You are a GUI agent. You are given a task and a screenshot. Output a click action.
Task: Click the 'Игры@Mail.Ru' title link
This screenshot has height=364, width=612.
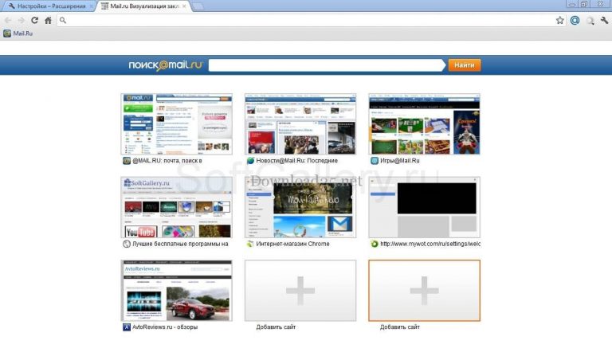click(400, 161)
